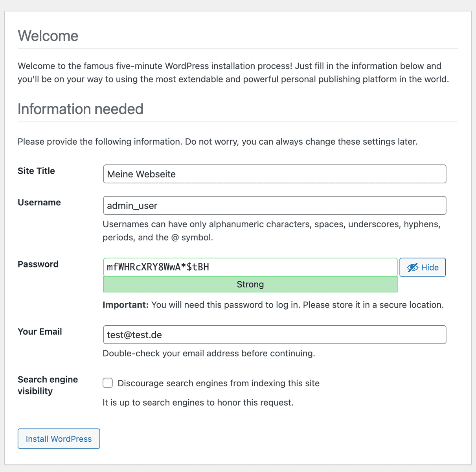This screenshot has height=472, width=476.
Task: Click the Site Title input field
Action: click(x=274, y=174)
